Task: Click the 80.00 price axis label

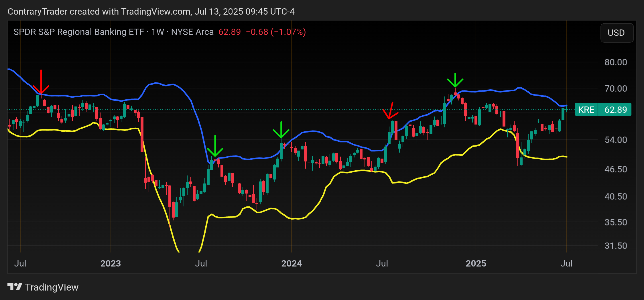Action: [x=616, y=62]
